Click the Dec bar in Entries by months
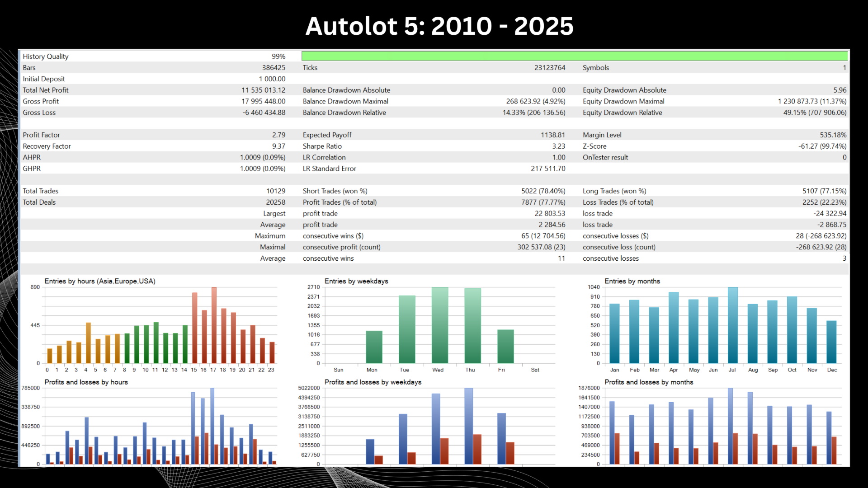 pyautogui.click(x=831, y=342)
